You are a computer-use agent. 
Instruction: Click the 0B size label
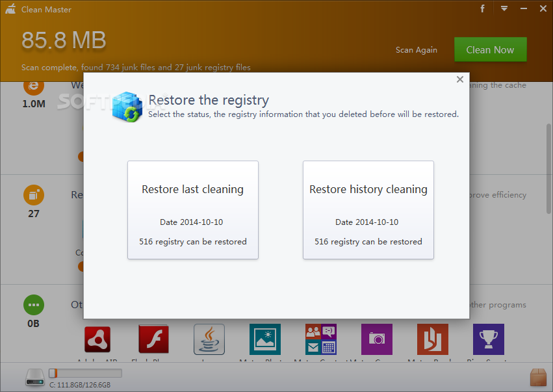pos(34,324)
